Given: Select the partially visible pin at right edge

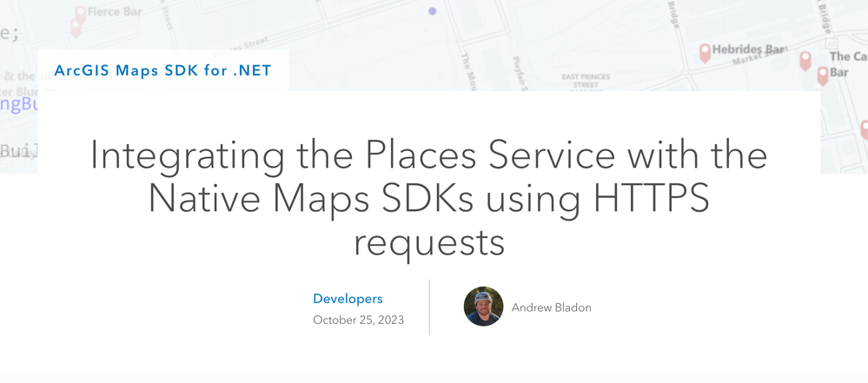Looking at the screenshot, I should [865, 130].
